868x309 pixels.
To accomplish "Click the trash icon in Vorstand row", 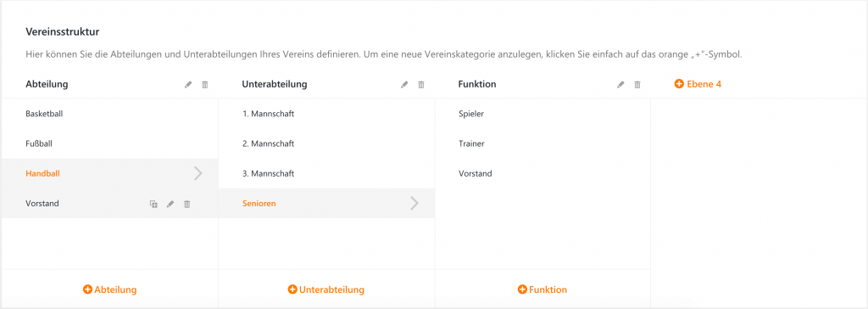I will [x=187, y=204].
